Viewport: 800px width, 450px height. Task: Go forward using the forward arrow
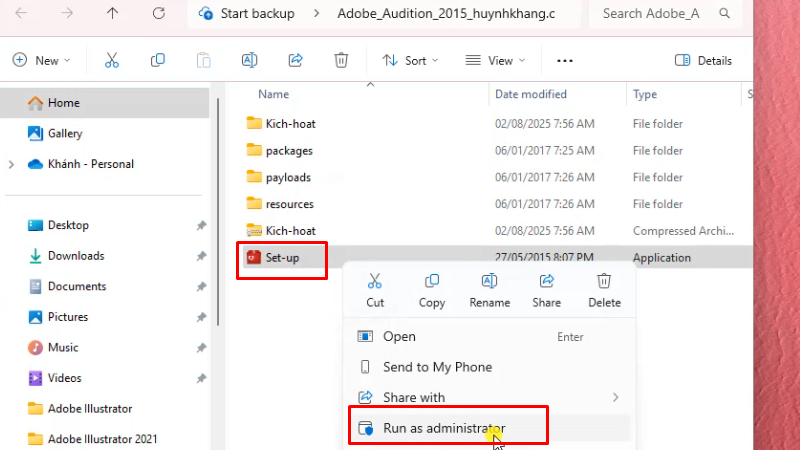67,13
